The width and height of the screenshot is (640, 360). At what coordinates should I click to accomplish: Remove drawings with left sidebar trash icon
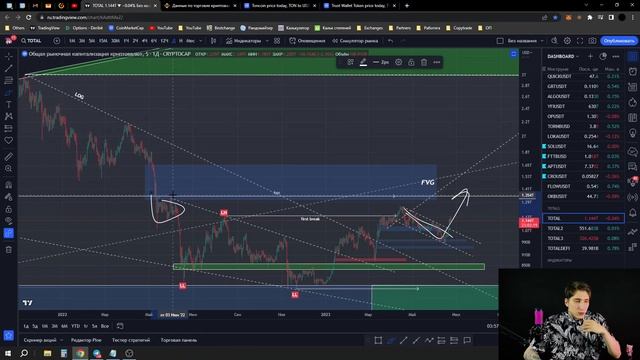(9, 249)
